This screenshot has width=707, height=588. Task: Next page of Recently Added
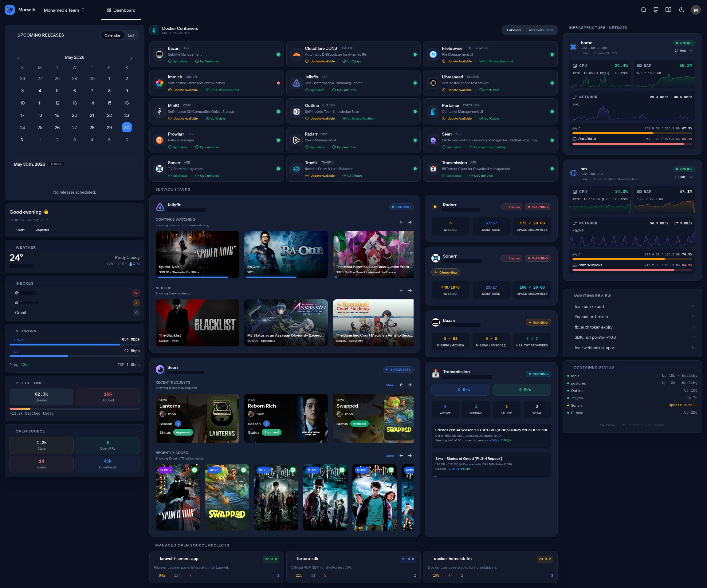point(410,456)
